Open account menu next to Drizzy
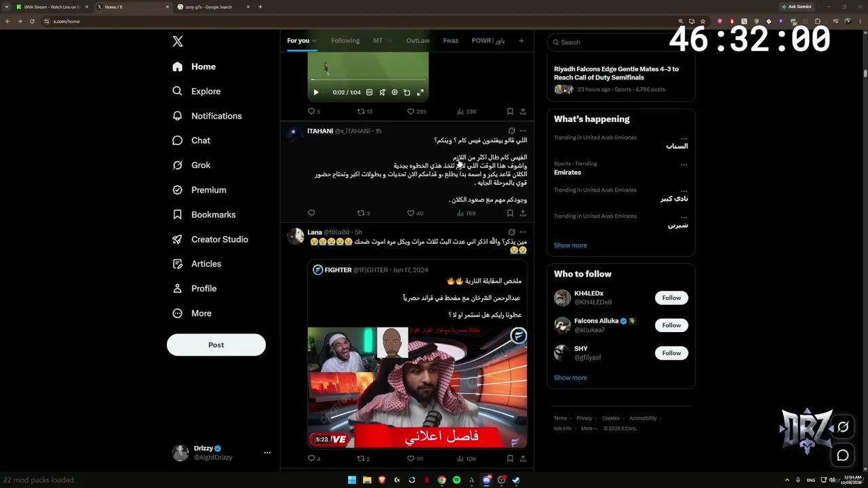This screenshot has width=868, height=488. click(x=267, y=453)
